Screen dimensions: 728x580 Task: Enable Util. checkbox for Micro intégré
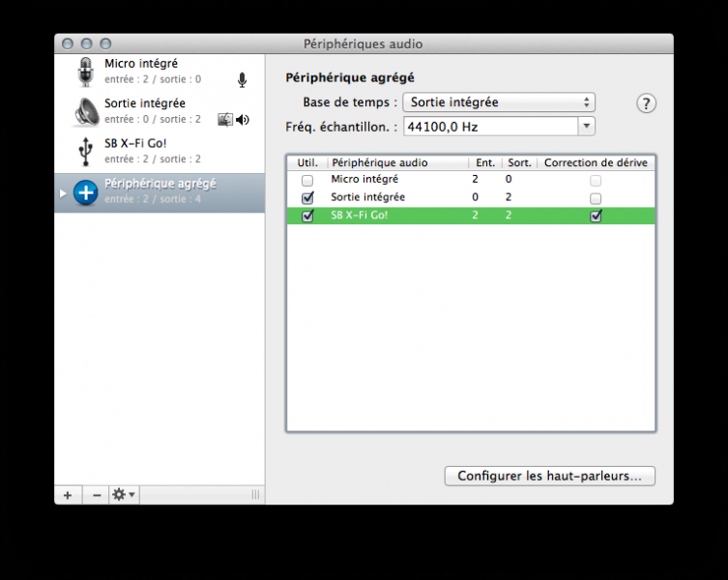pos(306,180)
